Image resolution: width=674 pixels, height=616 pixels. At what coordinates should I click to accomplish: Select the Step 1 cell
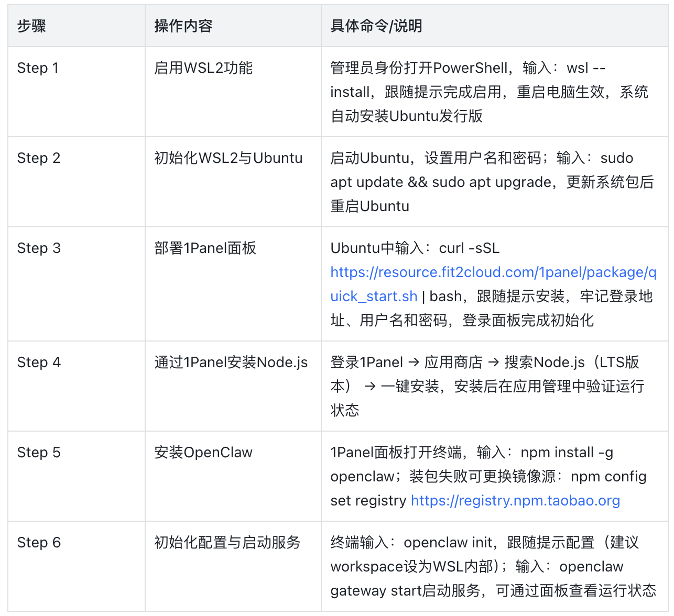click(38, 68)
